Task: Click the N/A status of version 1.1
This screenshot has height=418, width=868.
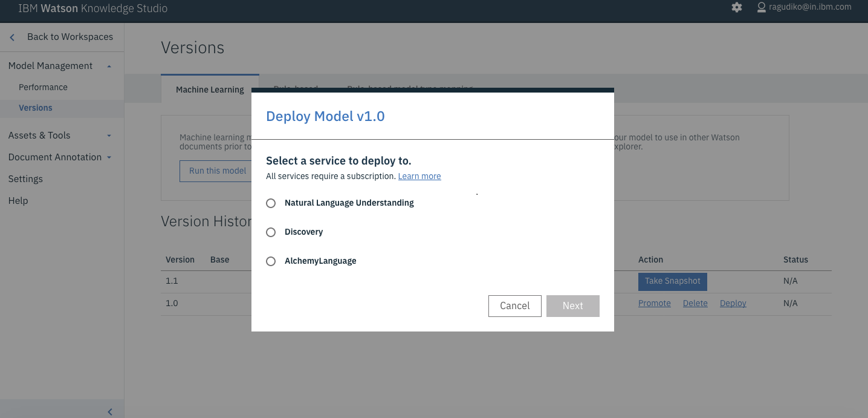Action: (x=791, y=281)
